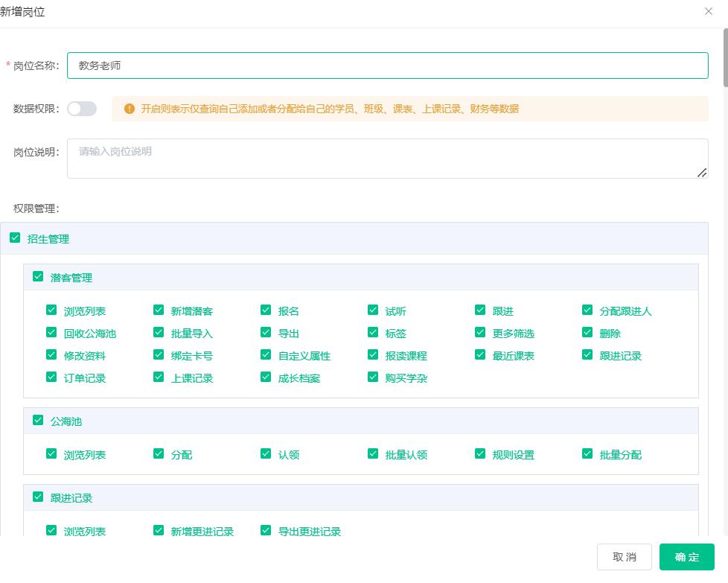Uncheck the 规则设置 checkbox
This screenshot has height=583, width=728.
click(480, 454)
